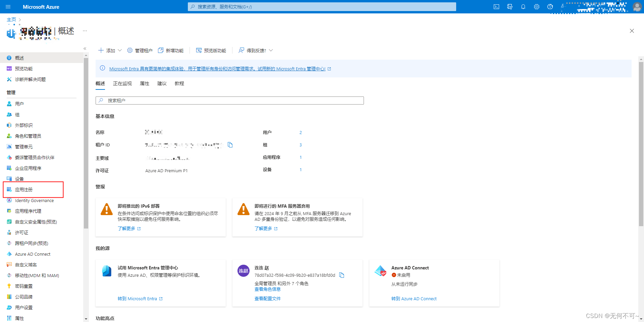
Task: Open 移动性(MDM 和 MAM) in the sidebar
Action: point(37,275)
